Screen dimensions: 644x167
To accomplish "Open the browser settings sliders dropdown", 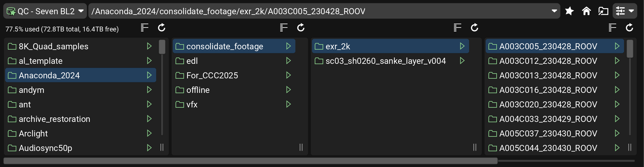I will (x=625, y=11).
